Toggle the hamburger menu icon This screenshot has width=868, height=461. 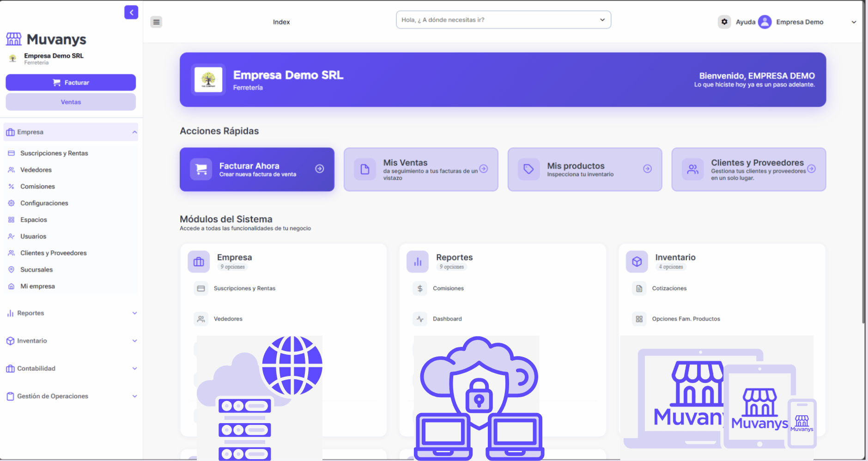(x=156, y=22)
